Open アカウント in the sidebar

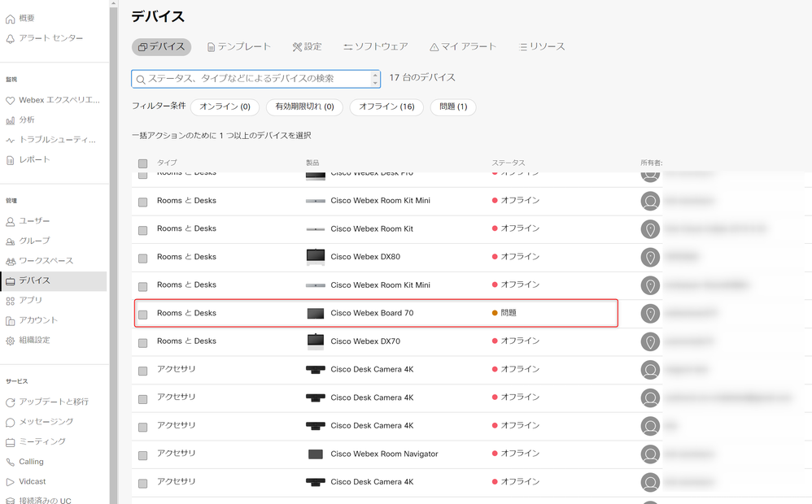[x=32, y=320]
